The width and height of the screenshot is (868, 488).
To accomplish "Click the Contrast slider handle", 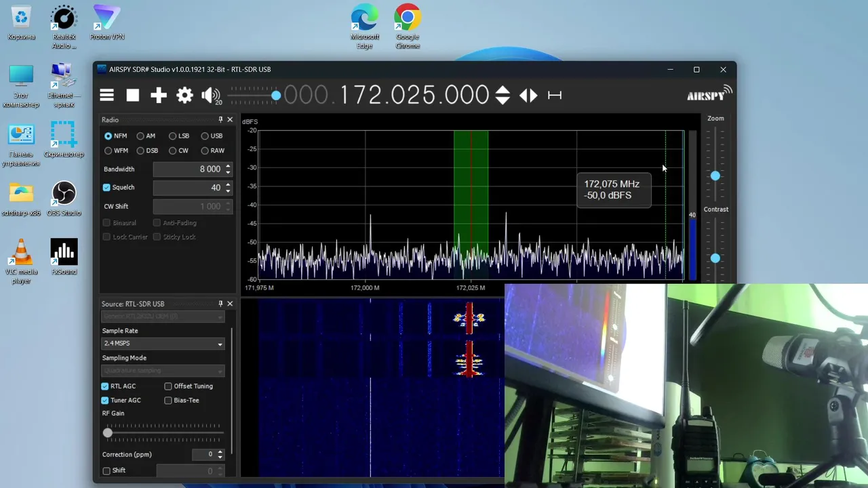I will coord(715,258).
